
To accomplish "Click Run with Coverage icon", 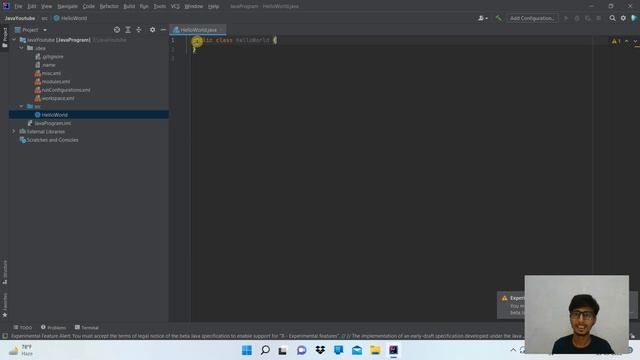I will 588,18.
